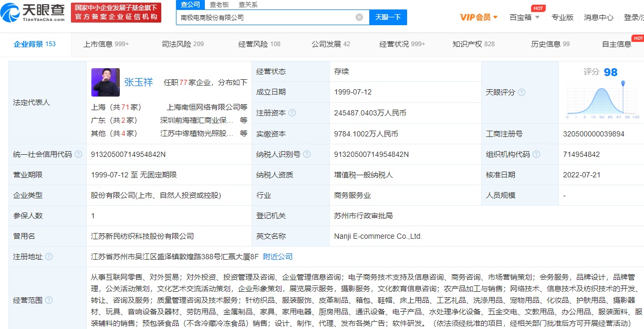Click the 天眼一下 search button

tap(388, 17)
